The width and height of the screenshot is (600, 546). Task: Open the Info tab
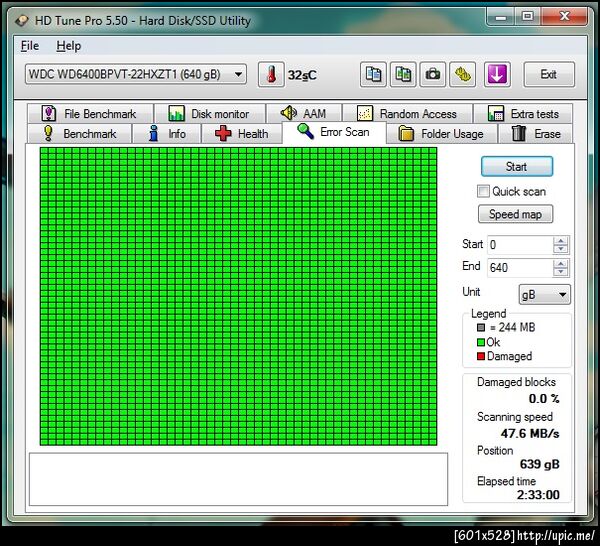167,134
